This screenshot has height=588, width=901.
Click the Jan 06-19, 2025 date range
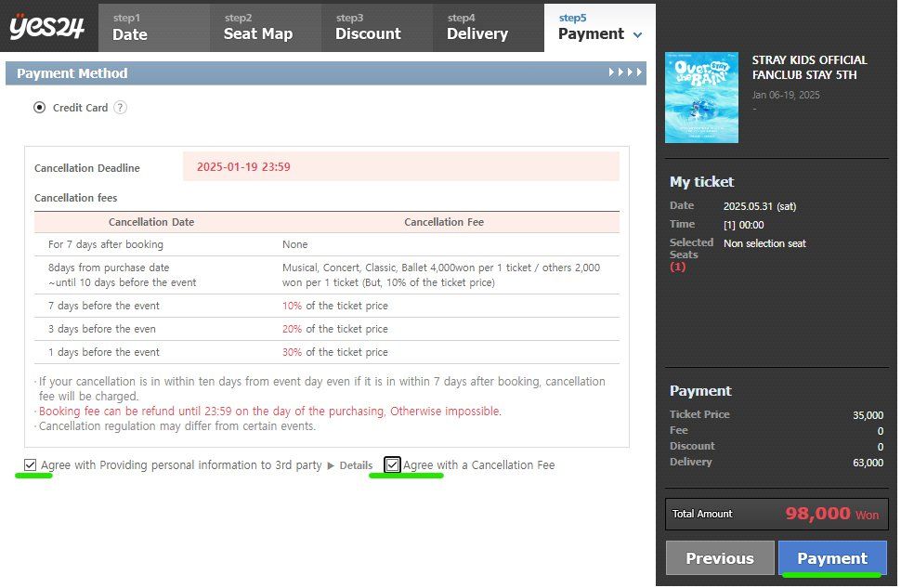coord(786,95)
